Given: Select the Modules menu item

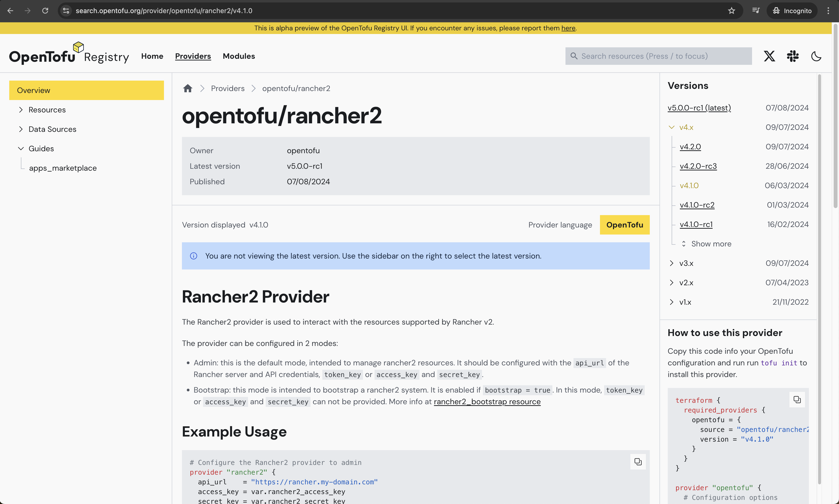Looking at the screenshot, I should coord(239,56).
